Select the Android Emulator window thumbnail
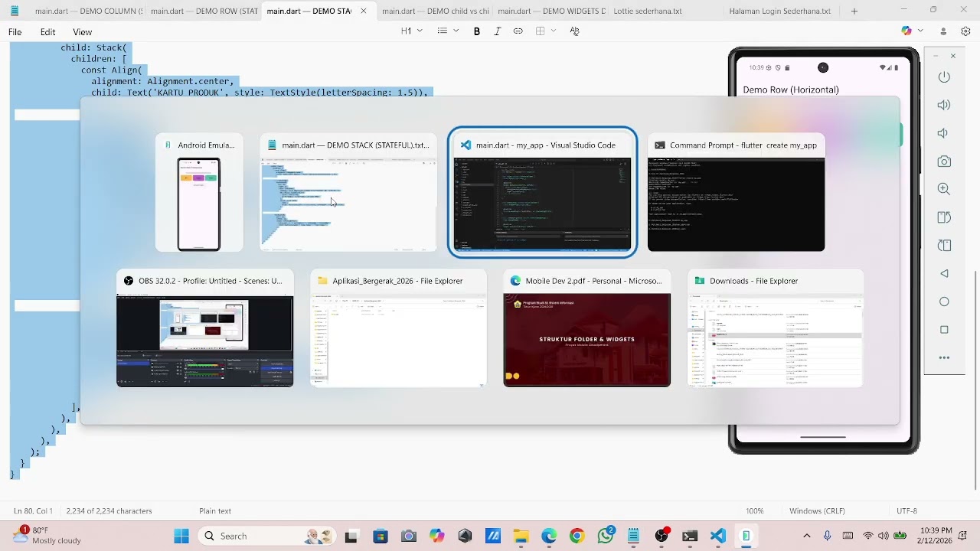The height and width of the screenshot is (551, 980). coord(199,194)
